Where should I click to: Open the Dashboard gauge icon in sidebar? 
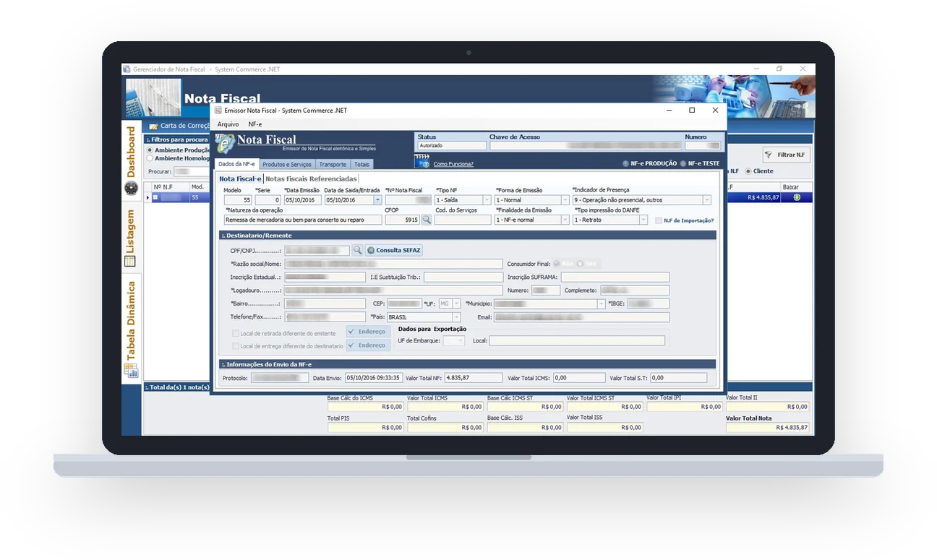tap(131, 188)
